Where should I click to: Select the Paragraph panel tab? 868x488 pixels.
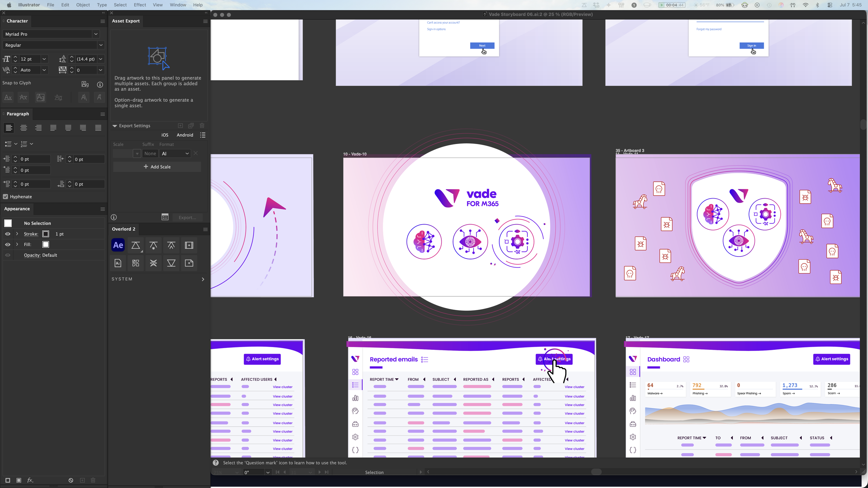[18, 114]
